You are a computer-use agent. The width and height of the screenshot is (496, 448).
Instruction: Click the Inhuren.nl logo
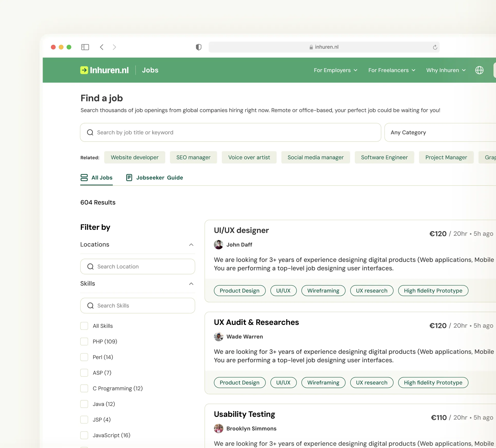(104, 70)
